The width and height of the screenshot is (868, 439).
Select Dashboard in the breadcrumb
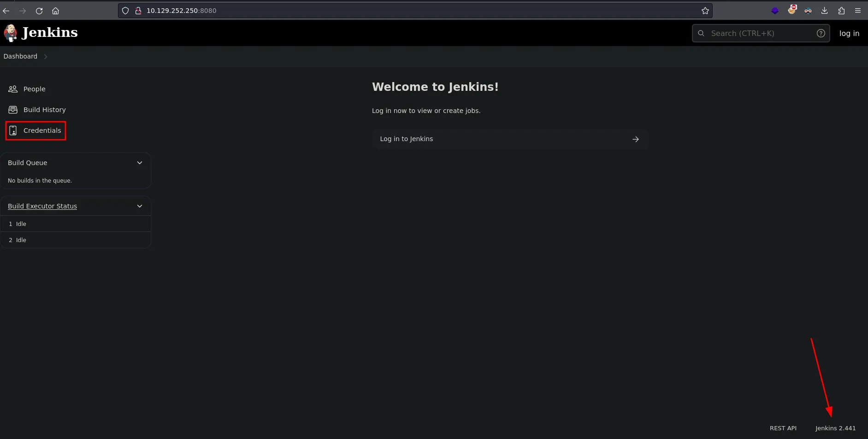click(20, 56)
